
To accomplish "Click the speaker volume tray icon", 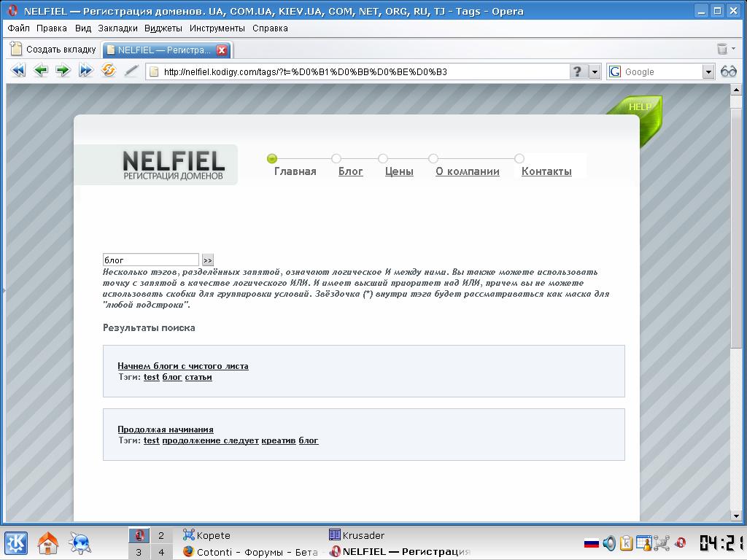I will point(609,542).
